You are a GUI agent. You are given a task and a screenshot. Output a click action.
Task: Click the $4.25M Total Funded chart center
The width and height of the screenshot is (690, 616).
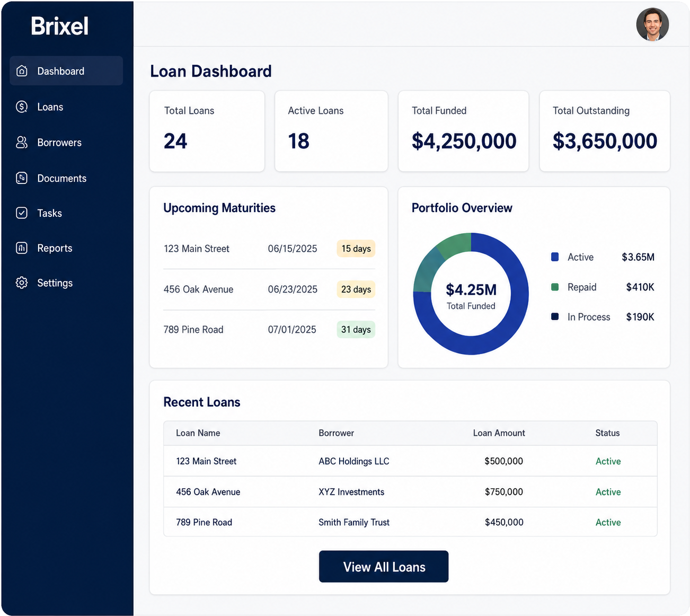click(471, 295)
